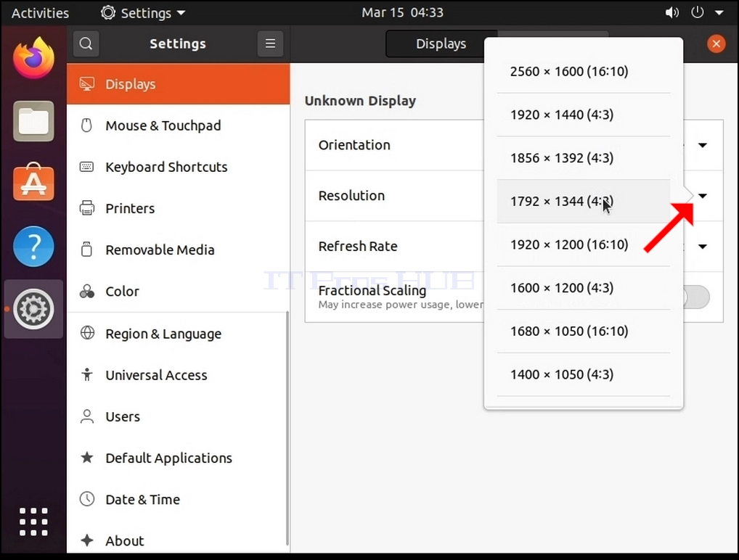Pick 1792 × 1344 (4:3) resolution

[584, 201]
